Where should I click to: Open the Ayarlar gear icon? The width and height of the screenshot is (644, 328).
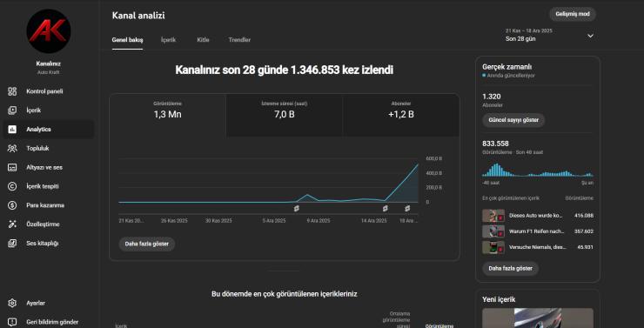[x=12, y=304]
